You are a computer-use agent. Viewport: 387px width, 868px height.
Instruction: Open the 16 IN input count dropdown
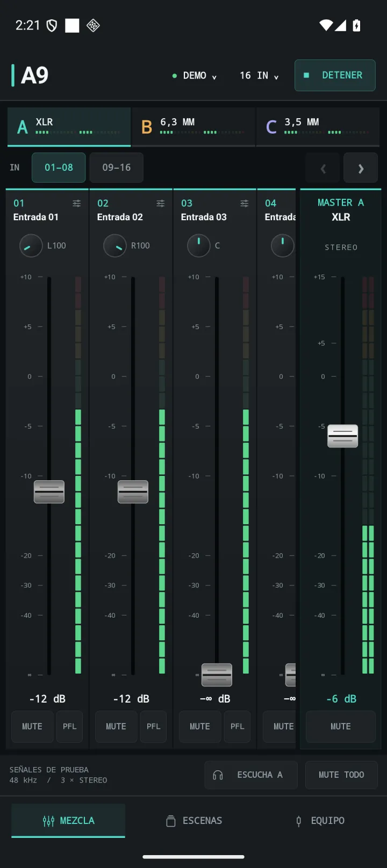click(x=259, y=76)
